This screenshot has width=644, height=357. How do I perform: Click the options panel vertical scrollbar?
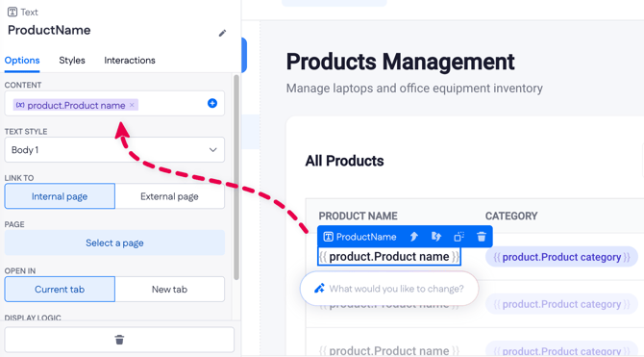236,177
